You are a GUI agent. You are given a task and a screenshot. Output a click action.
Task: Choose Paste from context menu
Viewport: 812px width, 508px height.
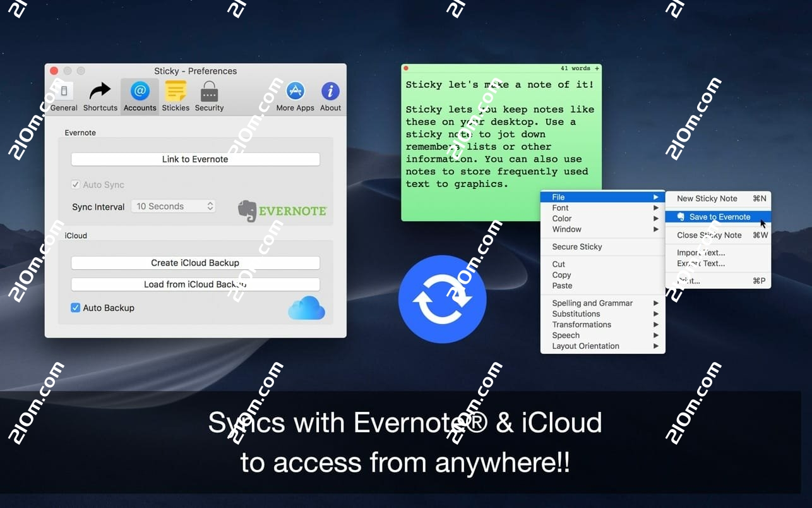pos(603,286)
